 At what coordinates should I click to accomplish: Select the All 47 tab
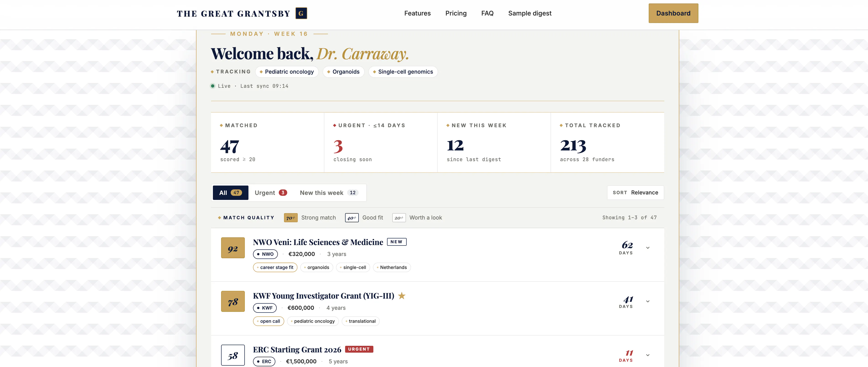[230, 192]
